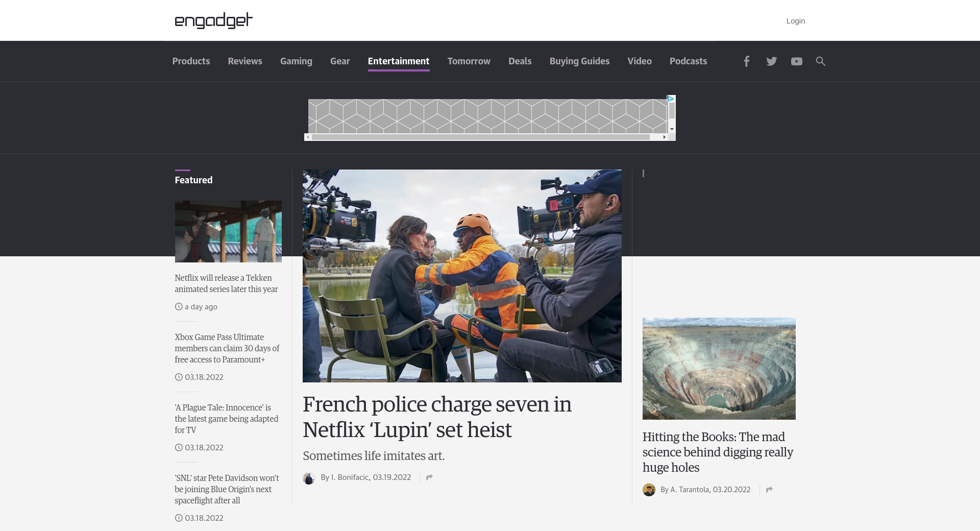The height and width of the screenshot is (531, 980).
Task: Click the Login link
Action: pyautogui.click(x=795, y=21)
